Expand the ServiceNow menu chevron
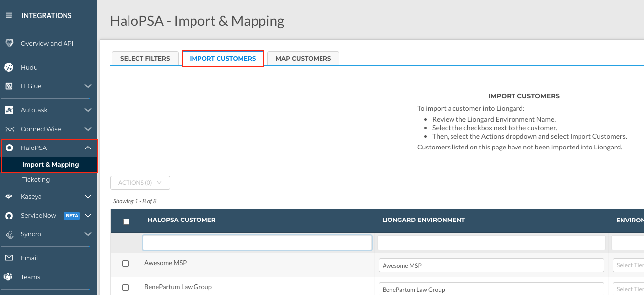Screen dimensions: 644x295 (88, 216)
